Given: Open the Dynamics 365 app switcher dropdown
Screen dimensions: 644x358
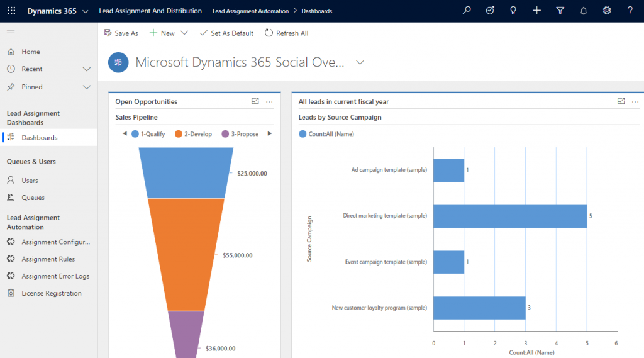Looking at the screenshot, I should [85, 11].
